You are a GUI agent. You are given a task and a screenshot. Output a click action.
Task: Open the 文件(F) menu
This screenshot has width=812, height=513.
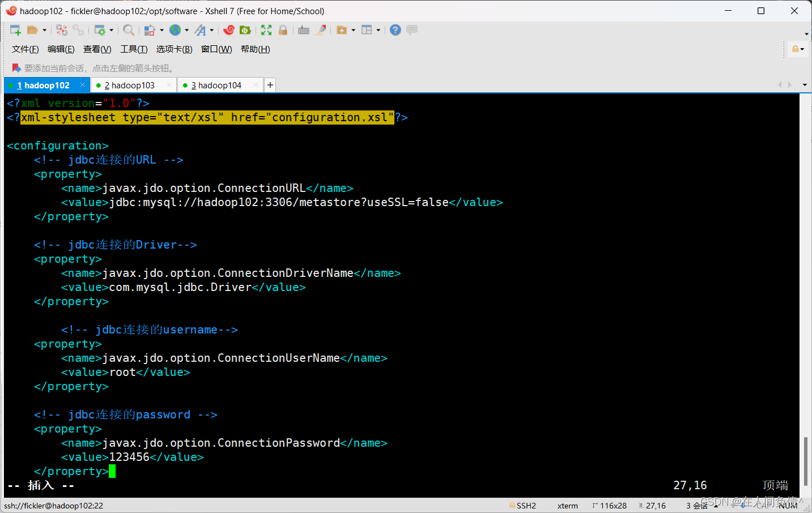25,49
